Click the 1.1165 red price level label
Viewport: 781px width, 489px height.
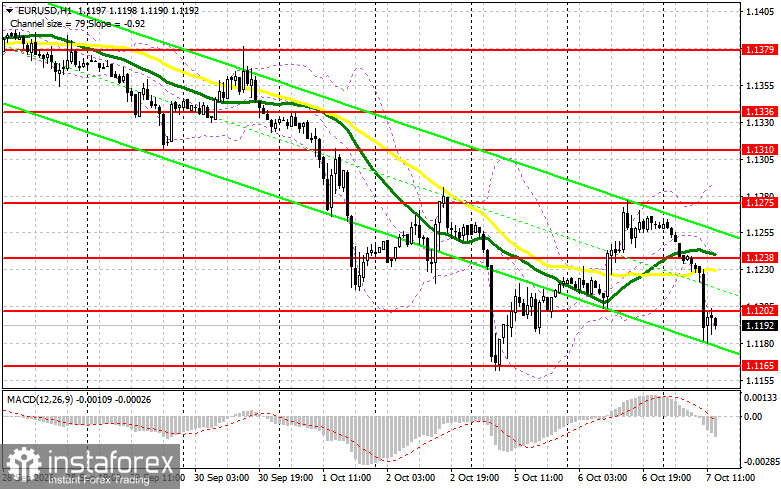tap(760, 366)
